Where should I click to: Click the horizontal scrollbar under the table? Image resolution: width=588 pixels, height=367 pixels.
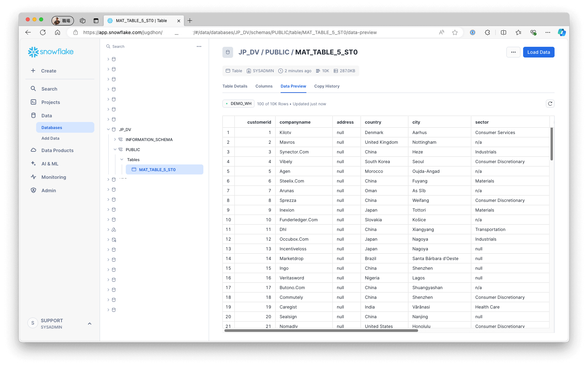pos(321,331)
